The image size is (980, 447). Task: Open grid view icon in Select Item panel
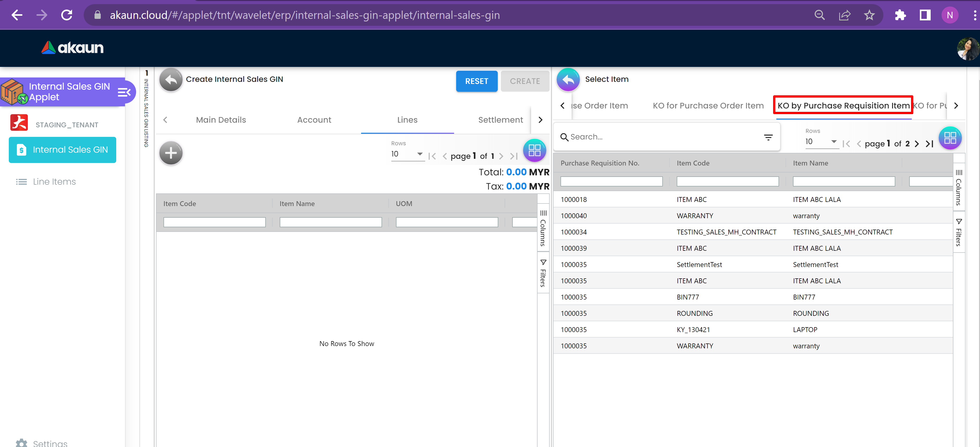tap(950, 138)
